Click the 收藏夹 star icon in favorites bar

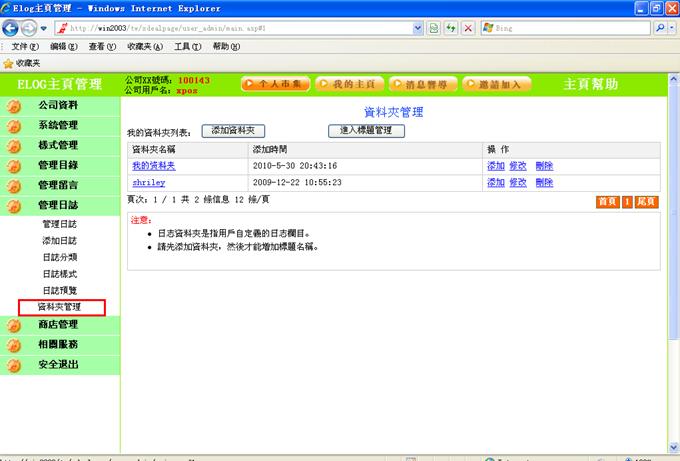(9, 63)
